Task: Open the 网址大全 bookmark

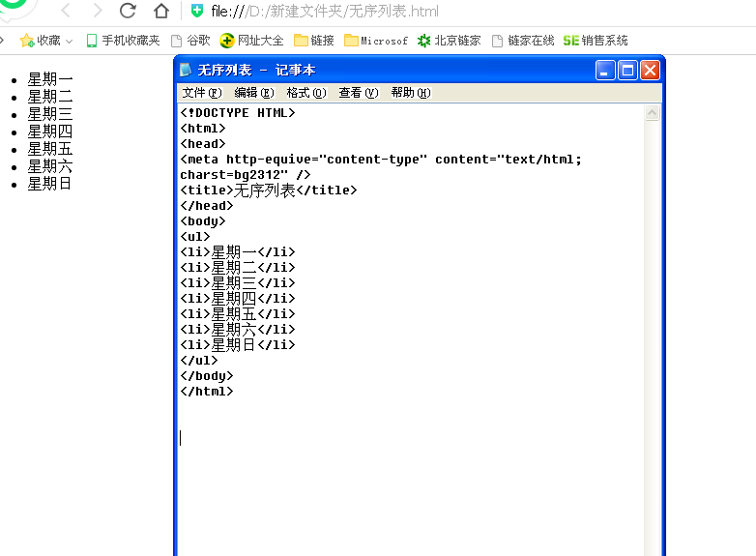Action: point(251,41)
